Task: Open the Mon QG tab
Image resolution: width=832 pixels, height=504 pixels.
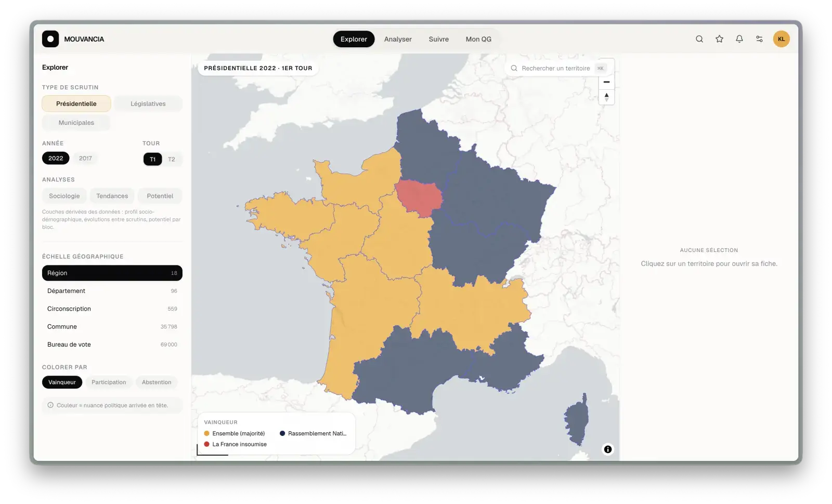Action: (x=478, y=39)
